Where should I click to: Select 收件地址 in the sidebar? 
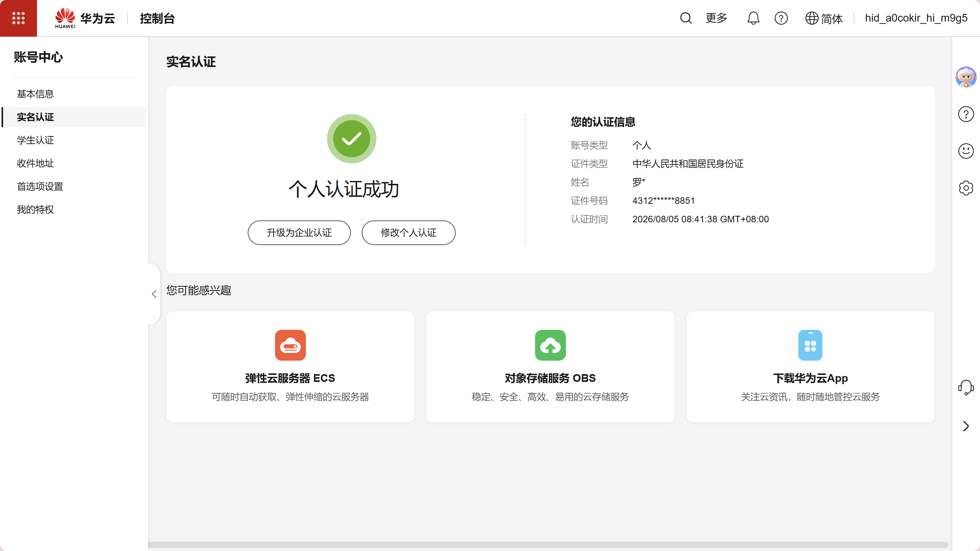[35, 163]
